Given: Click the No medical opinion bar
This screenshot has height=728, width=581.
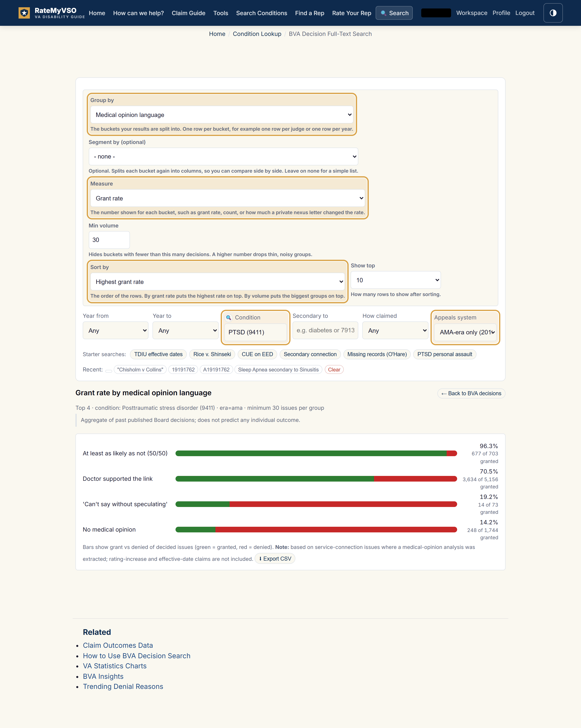Looking at the screenshot, I should (316, 529).
